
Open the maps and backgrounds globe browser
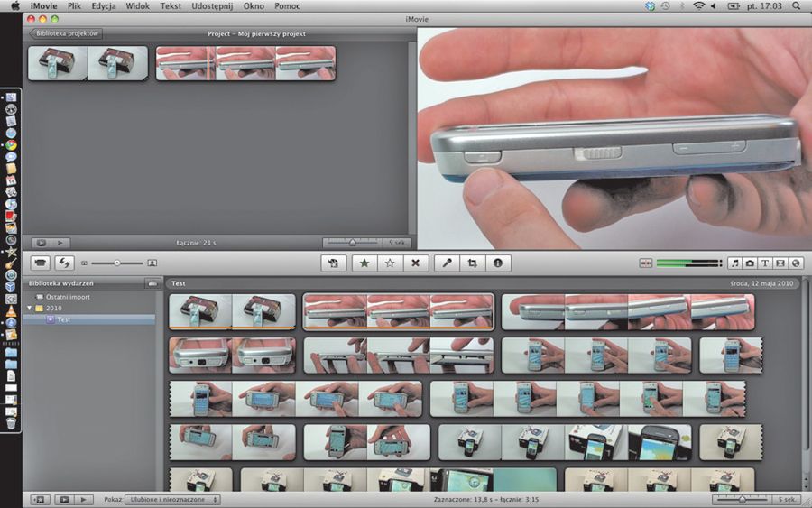tap(796, 263)
